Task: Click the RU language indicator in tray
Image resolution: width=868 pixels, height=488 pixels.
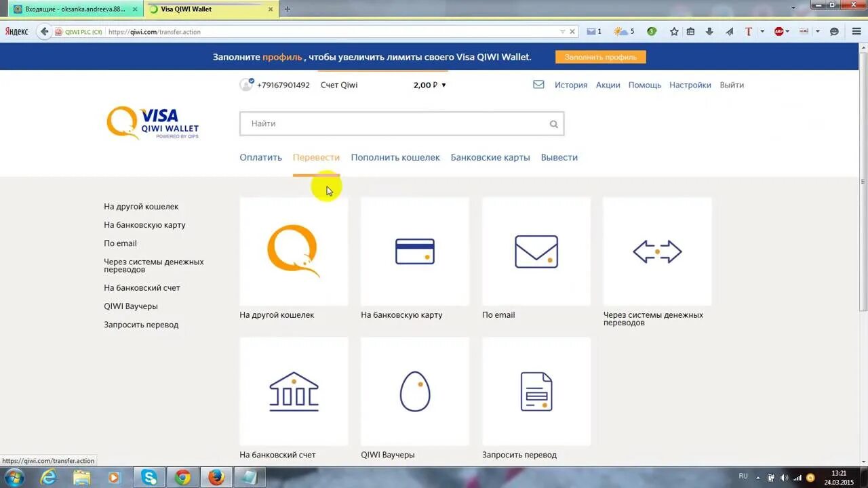Action: (743, 476)
